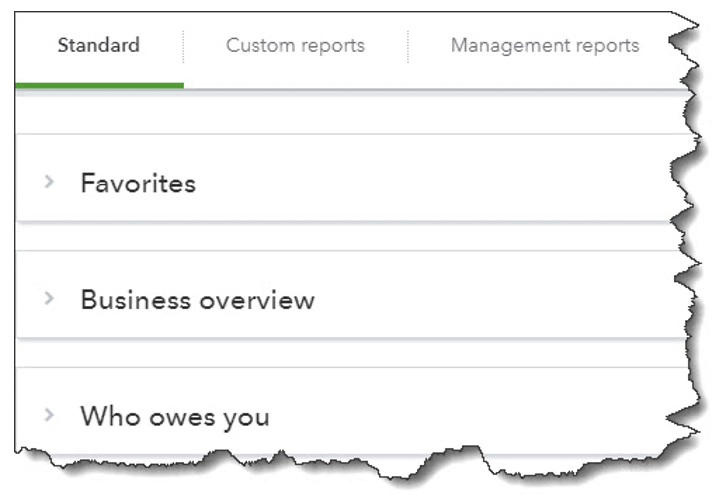Screen dimensions: 714x496
Task: Click the green underline beneath Standard
Action: point(99,85)
